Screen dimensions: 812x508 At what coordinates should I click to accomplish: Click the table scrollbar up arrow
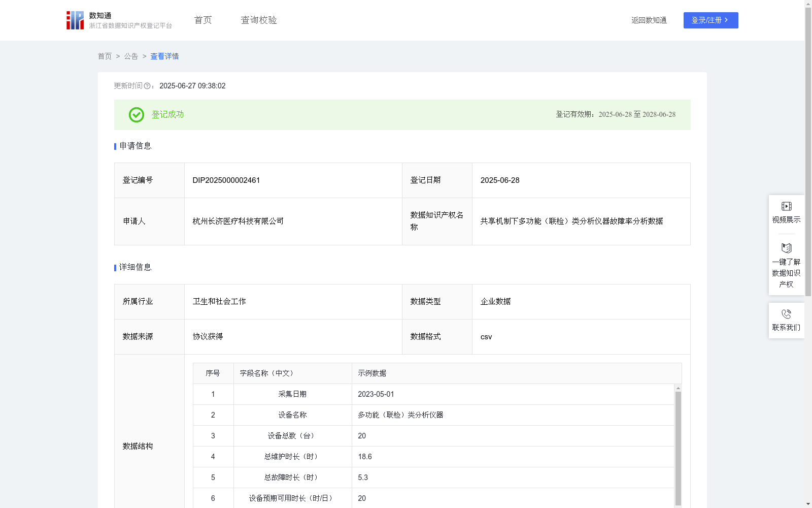pos(678,388)
